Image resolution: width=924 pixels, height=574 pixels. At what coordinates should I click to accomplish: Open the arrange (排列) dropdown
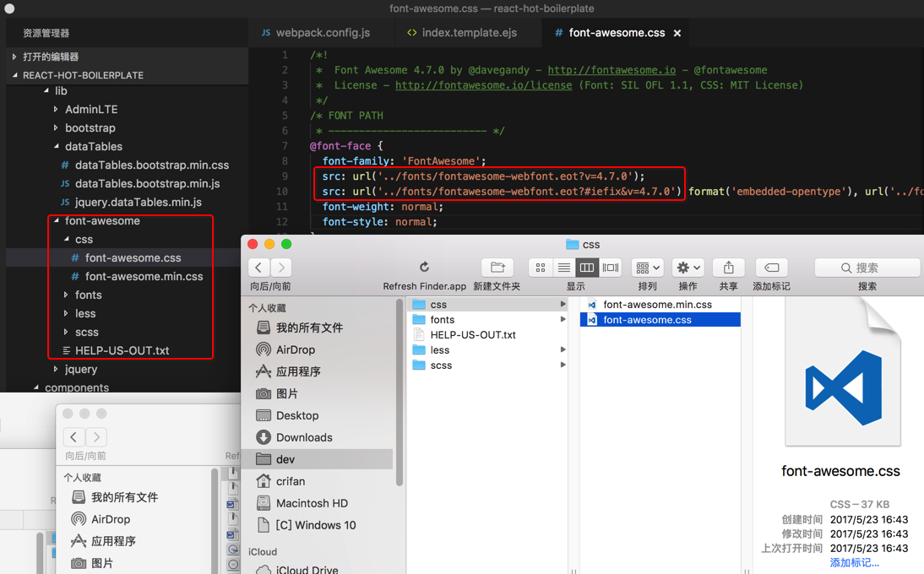pos(648,268)
